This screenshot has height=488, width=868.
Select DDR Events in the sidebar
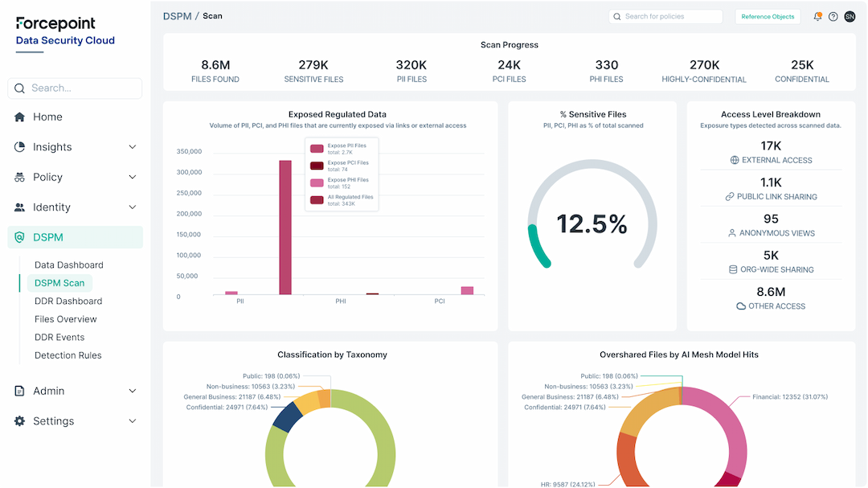click(60, 337)
